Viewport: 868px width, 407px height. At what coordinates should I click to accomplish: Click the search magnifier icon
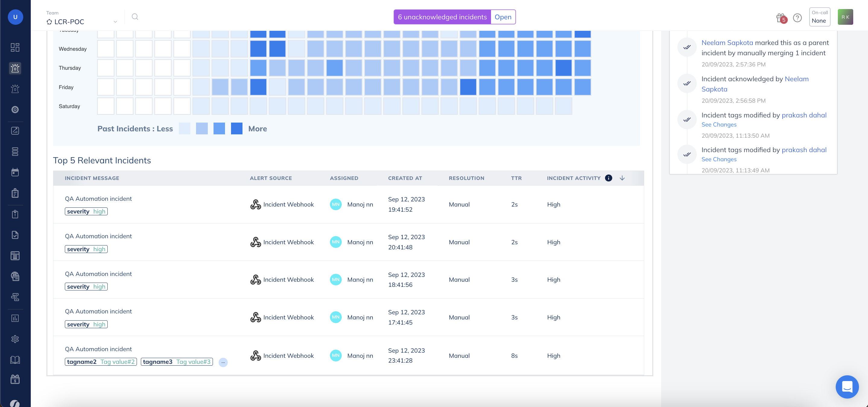(135, 17)
